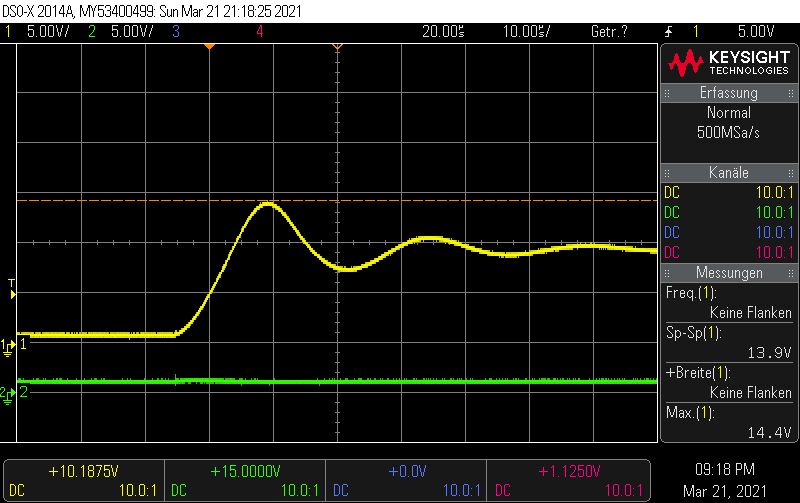Click the DSO-X 2014A title text
800x503 pixels.
point(37,11)
